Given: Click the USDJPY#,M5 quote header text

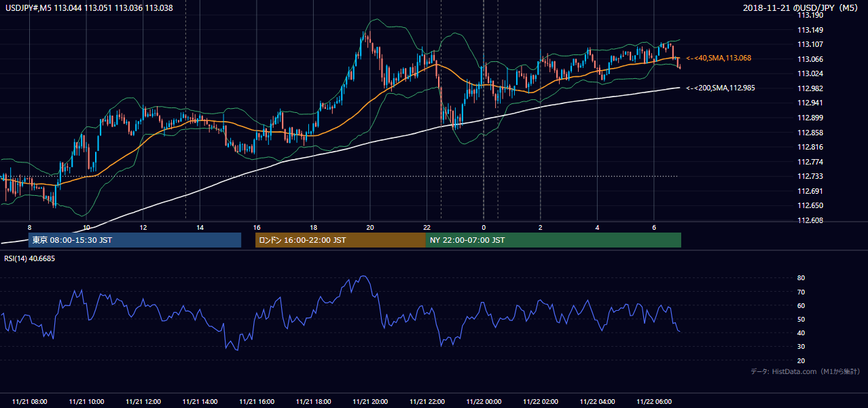Looking at the screenshot, I should [x=88, y=7].
